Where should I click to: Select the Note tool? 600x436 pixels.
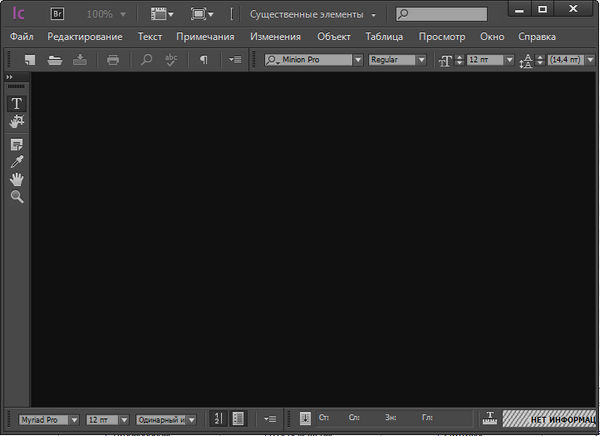pyautogui.click(x=17, y=145)
